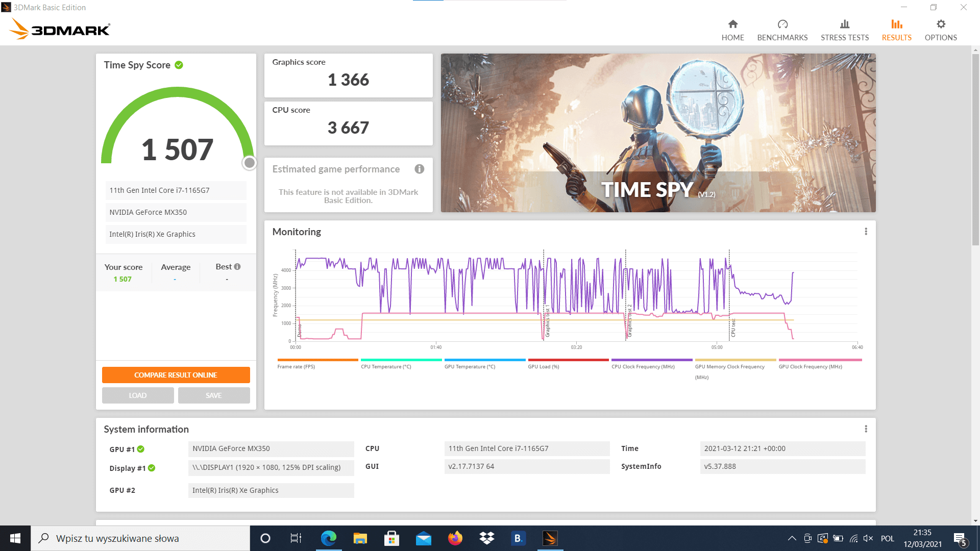The image size is (980, 551).
Task: Open the Monitoring panel three-dot menu
Action: [865, 231]
